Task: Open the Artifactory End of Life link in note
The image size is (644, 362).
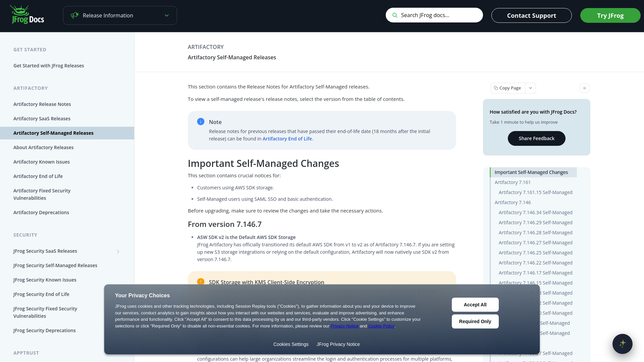Action: pyautogui.click(x=287, y=139)
